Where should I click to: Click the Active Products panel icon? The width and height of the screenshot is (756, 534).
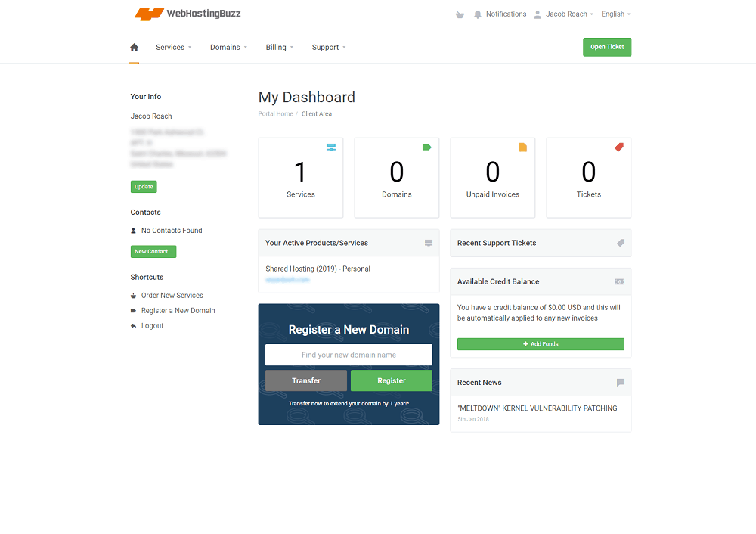click(x=429, y=243)
